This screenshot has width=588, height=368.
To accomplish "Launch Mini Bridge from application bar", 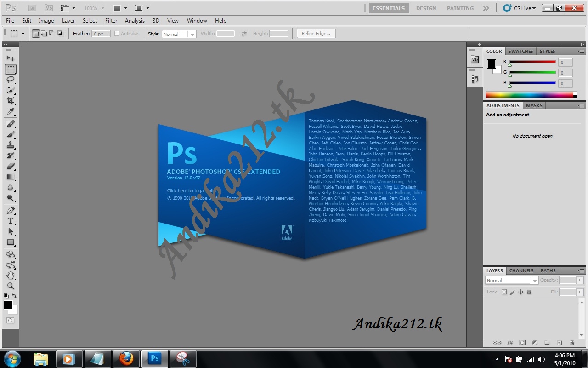I will [49, 8].
